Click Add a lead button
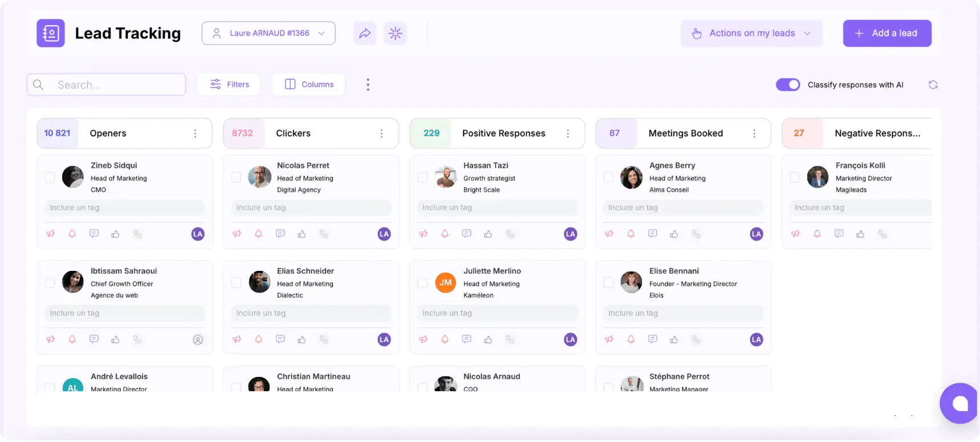 (x=887, y=33)
